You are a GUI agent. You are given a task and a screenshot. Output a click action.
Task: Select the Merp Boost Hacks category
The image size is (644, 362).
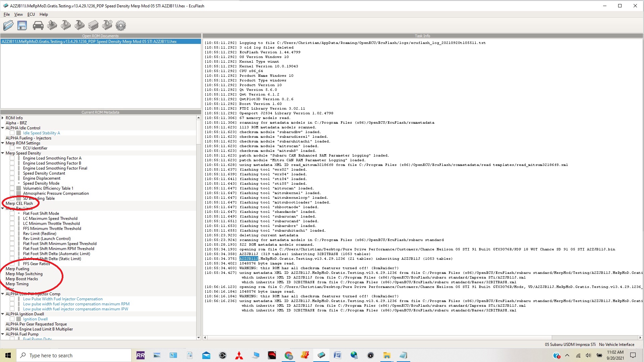22,279
